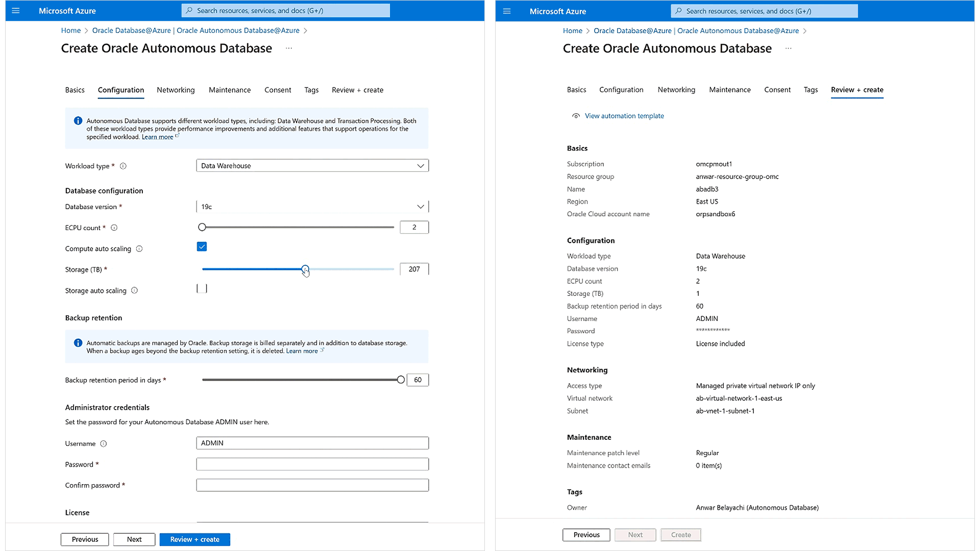Image resolution: width=980 pixels, height=551 pixels.
Task: Uncheck the Compute auto scaling checkbox
Action: pyautogui.click(x=202, y=246)
